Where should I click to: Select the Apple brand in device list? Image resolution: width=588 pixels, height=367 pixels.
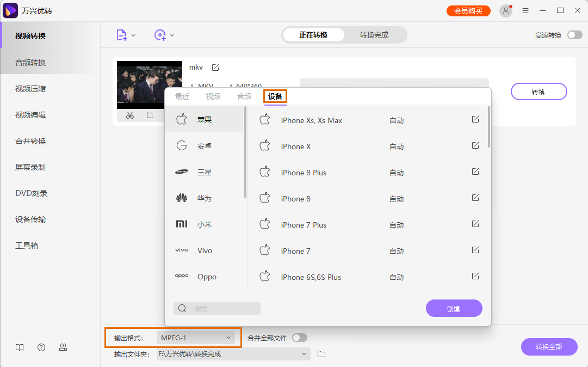point(205,119)
